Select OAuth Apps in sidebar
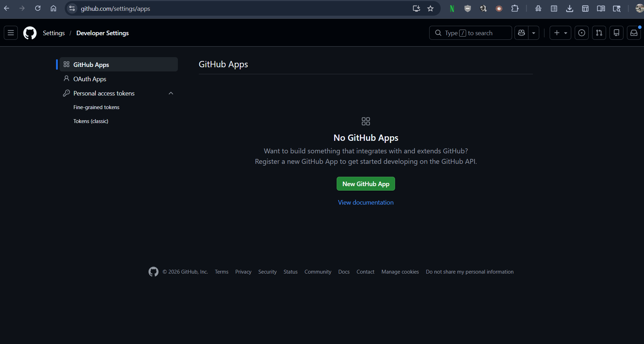The image size is (644, 344). pos(119,79)
